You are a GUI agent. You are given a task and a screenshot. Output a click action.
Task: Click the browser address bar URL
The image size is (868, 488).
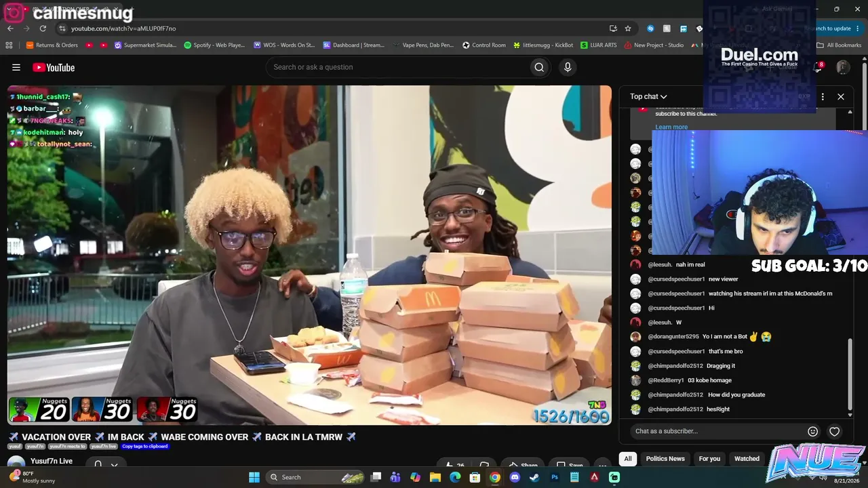click(123, 28)
